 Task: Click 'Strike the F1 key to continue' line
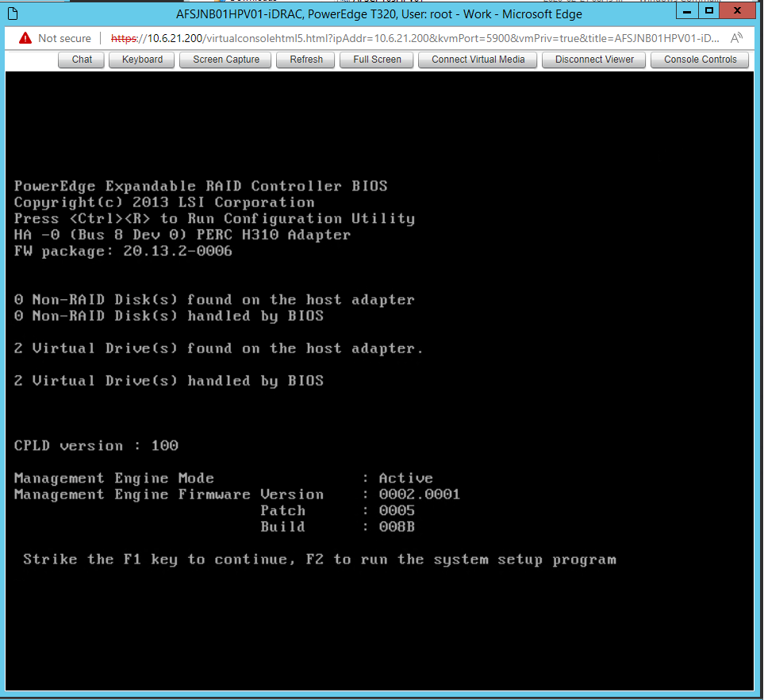pyautogui.click(x=320, y=559)
